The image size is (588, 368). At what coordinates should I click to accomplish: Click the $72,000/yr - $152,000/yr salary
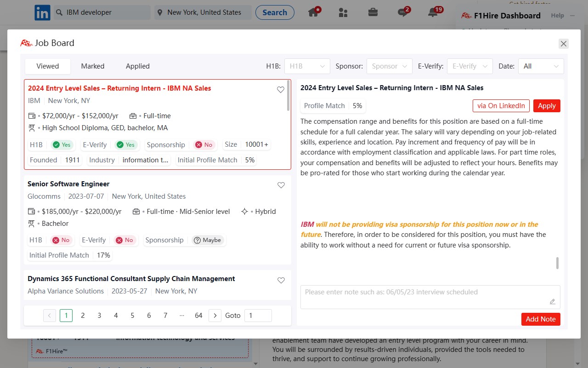click(80, 116)
